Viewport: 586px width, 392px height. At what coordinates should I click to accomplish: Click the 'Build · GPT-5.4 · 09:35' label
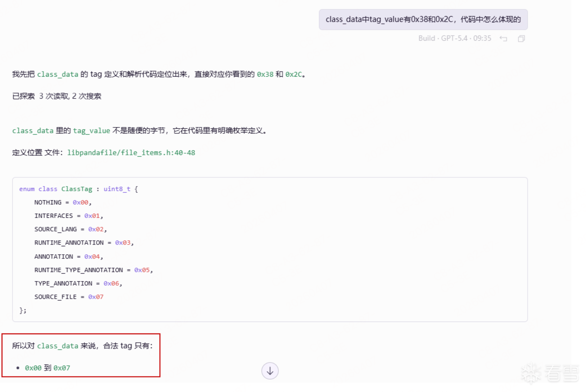[x=455, y=38]
